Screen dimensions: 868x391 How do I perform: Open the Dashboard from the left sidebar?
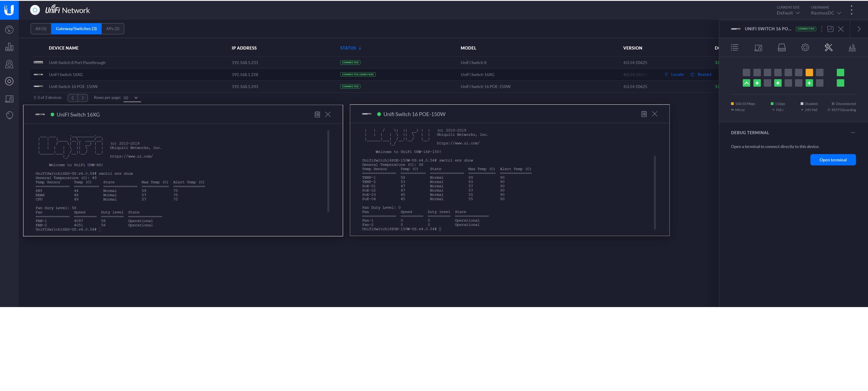(x=9, y=30)
